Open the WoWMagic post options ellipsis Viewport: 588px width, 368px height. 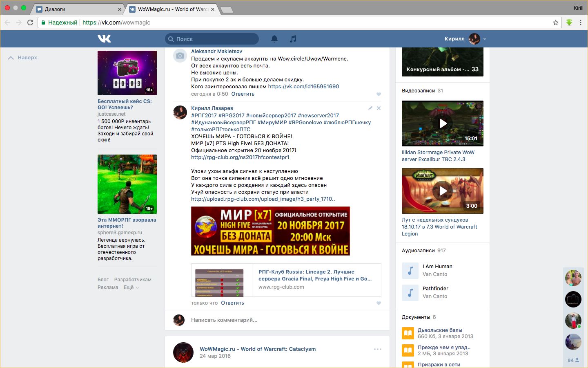click(x=378, y=349)
